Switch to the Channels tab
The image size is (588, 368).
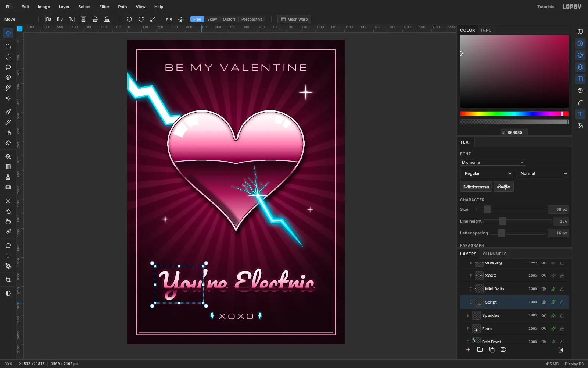pyautogui.click(x=495, y=254)
